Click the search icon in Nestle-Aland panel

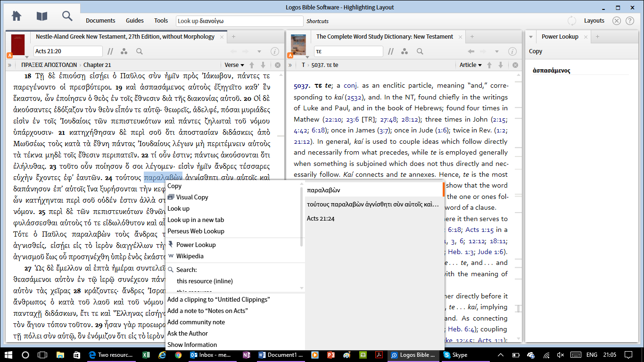click(140, 51)
